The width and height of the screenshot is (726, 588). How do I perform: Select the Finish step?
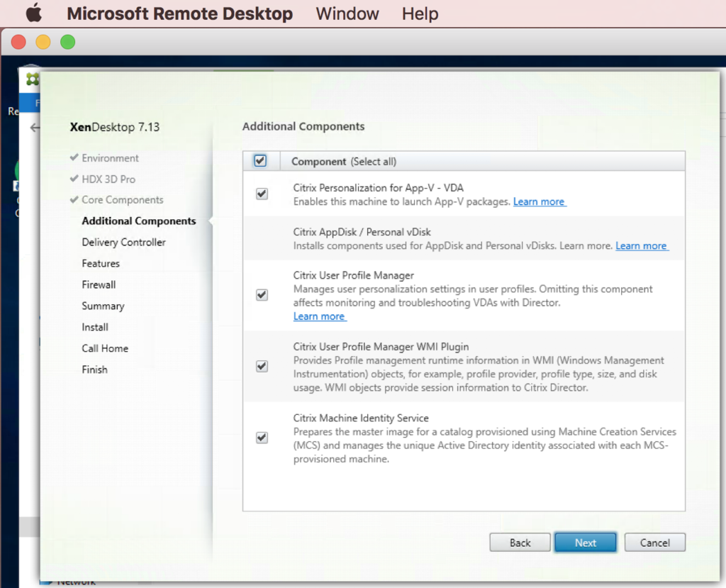94,370
